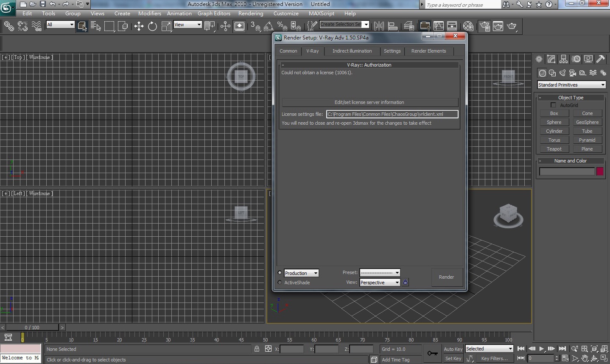Open the Perspective view dropdown
This screenshot has width=610, height=364.
pyautogui.click(x=380, y=282)
